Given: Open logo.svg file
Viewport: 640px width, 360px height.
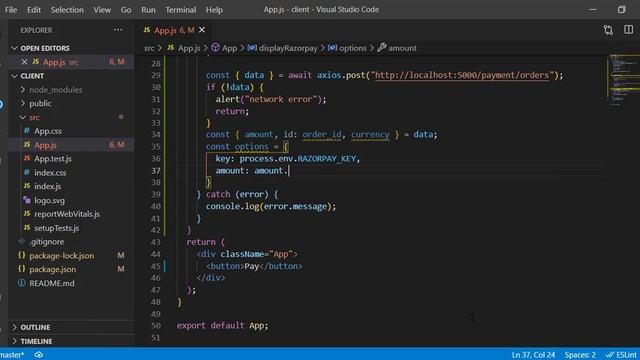Looking at the screenshot, I should point(49,200).
